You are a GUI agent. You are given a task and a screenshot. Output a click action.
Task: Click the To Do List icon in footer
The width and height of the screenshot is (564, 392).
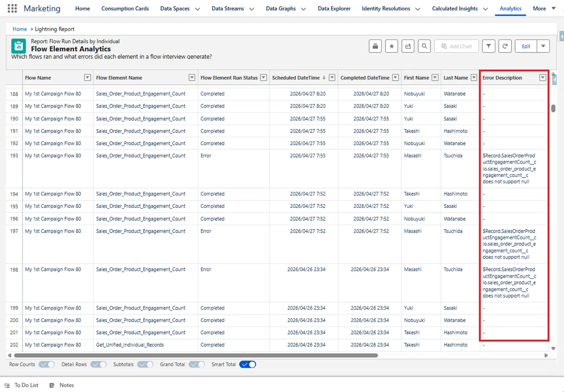pyautogui.click(x=7, y=385)
